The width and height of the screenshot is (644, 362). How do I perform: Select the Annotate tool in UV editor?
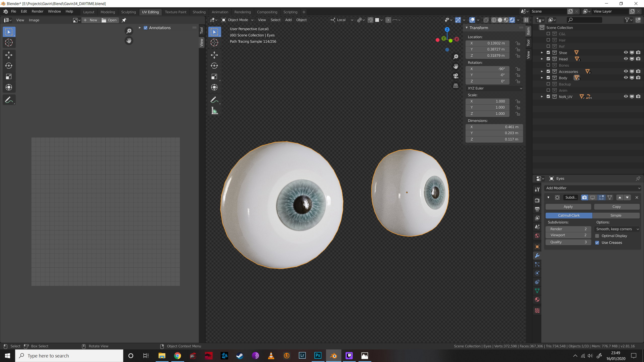pyautogui.click(x=9, y=100)
